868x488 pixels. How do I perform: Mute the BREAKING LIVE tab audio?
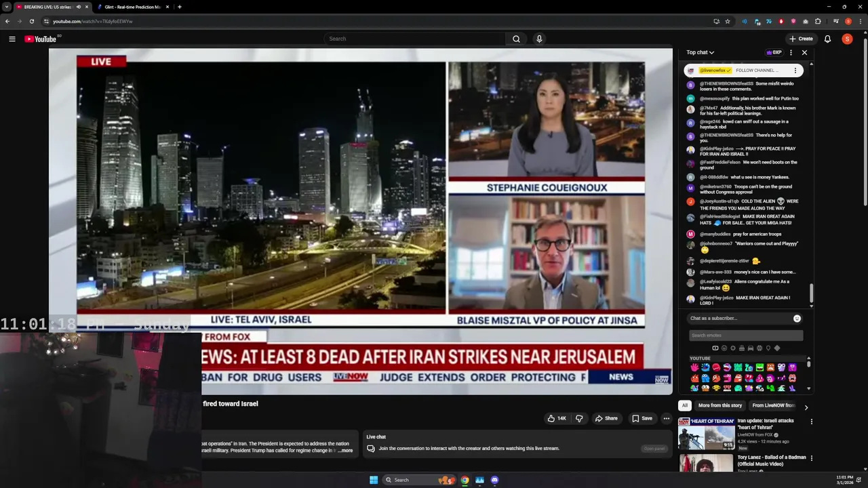click(79, 7)
